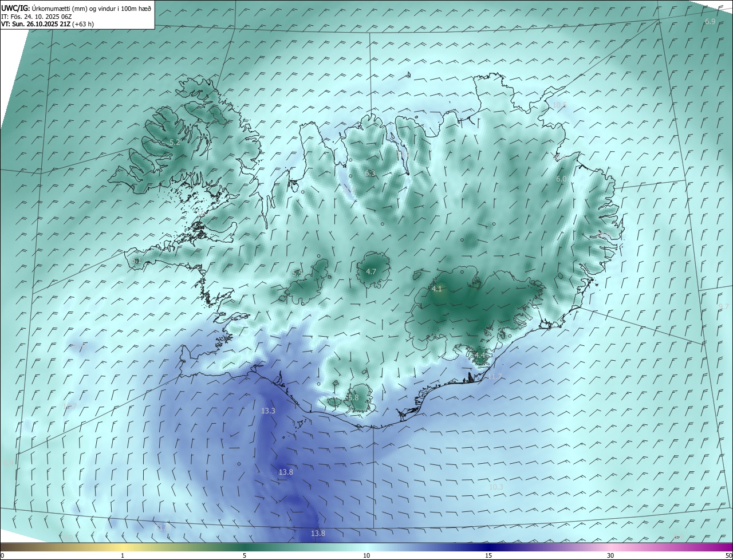This screenshot has width=733, height=560.
Task: Click the colorbar tick label 30
Action: [x=610, y=555]
